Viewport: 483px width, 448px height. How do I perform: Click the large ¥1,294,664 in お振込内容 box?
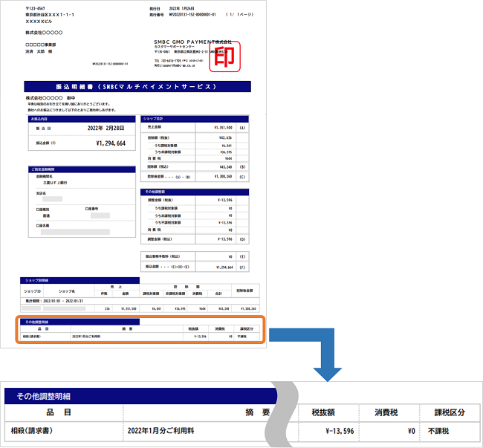[111, 143]
